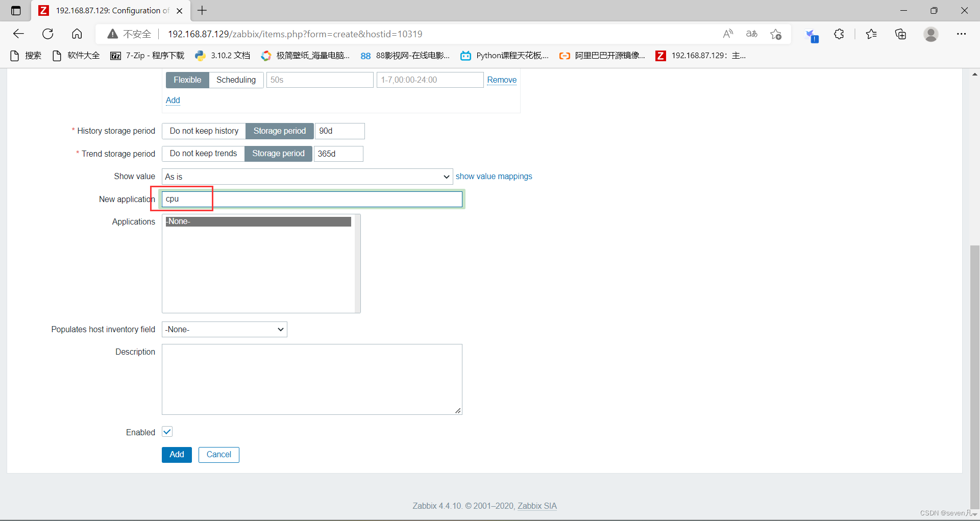
Task: Open the translate page icon
Action: point(752,34)
